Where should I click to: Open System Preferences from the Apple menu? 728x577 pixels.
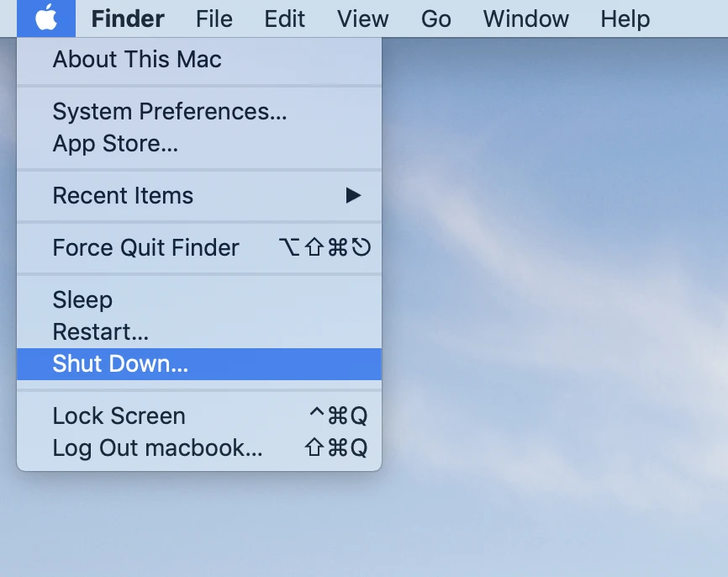[170, 111]
